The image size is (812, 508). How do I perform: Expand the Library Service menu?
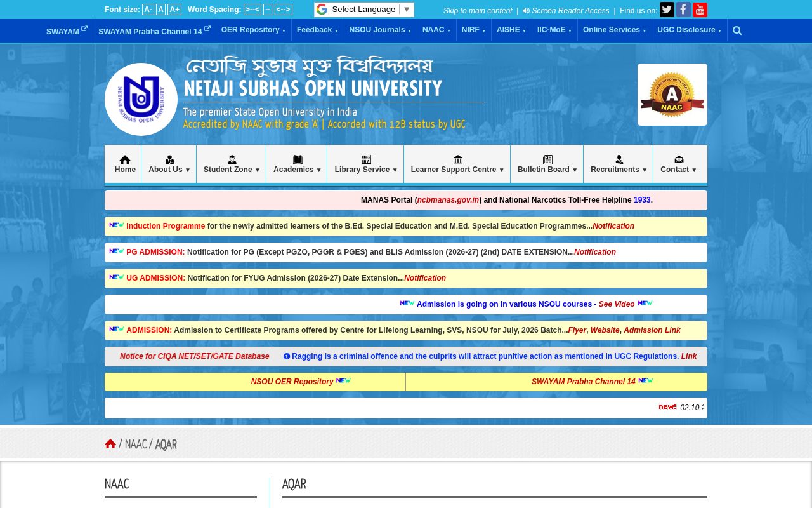coord(366,164)
